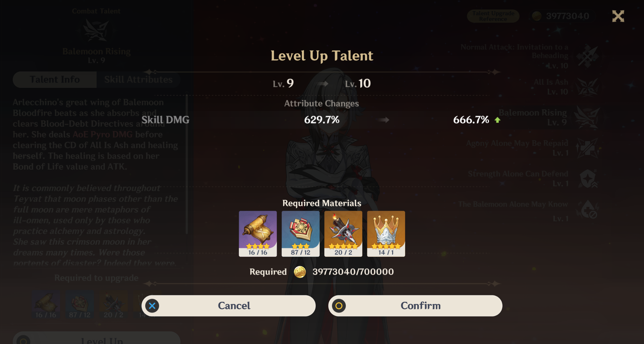Select the red insignia material icon
This screenshot has width=644, height=344.
pos(301,233)
